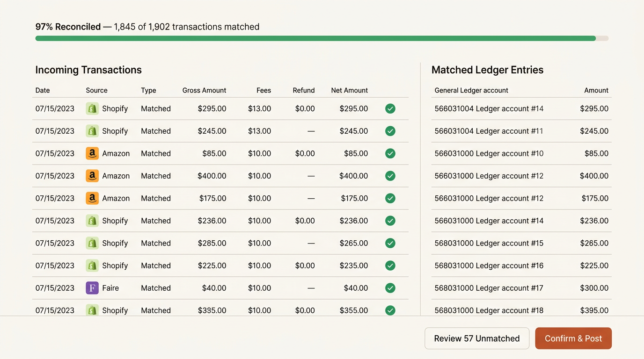The width and height of the screenshot is (644, 359).
Task: Select the Ledger account #17 entry row
Action: coord(521,288)
